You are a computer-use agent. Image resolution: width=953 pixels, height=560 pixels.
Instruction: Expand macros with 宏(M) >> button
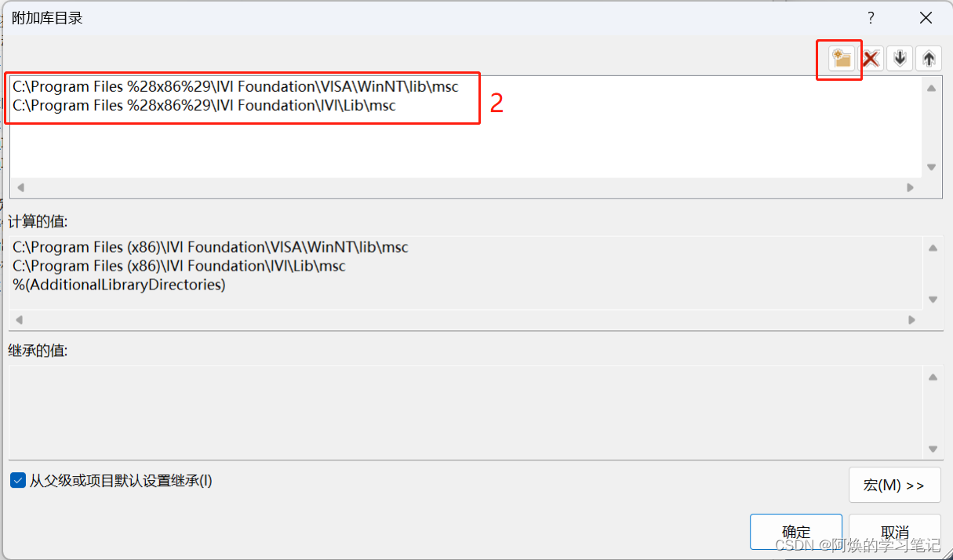tap(894, 485)
